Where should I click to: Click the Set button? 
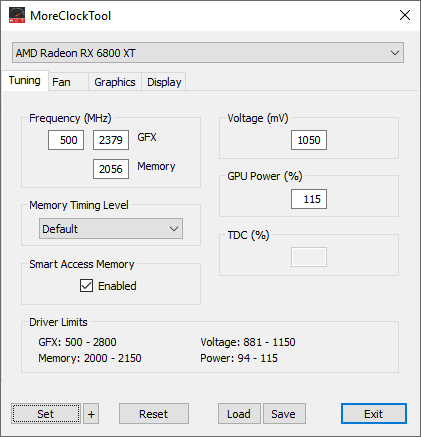pyautogui.click(x=46, y=414)
